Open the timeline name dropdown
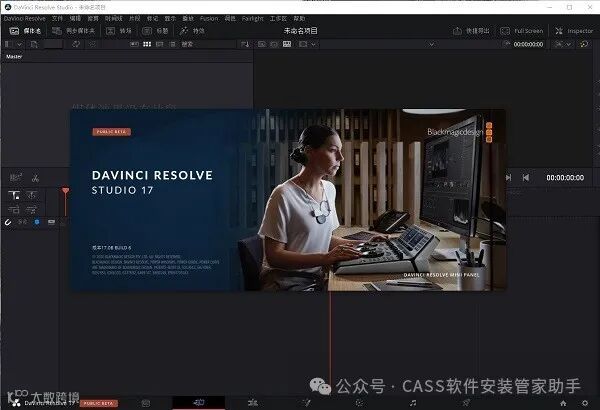The image size is (600, 410). click(431, 44)
